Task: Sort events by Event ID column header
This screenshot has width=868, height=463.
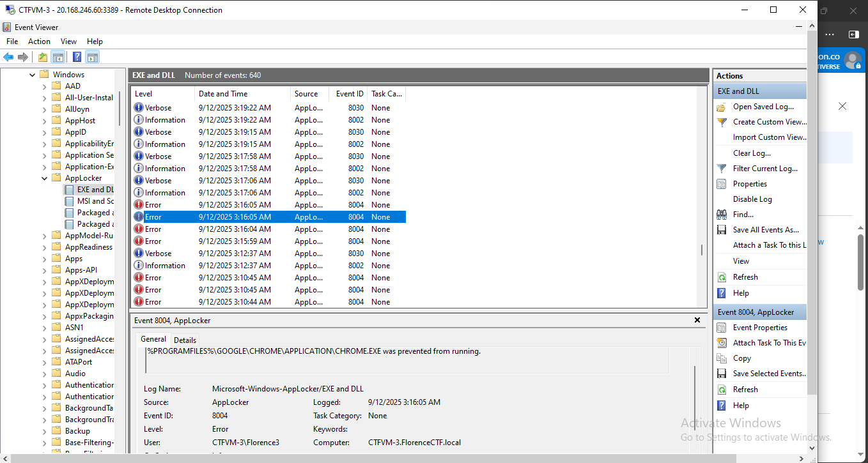Action: [348, 94]
